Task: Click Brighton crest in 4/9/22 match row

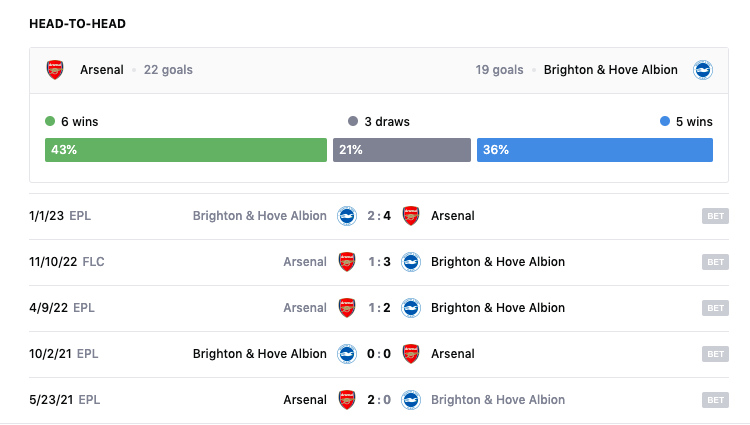Action: [x=410, y=308]
